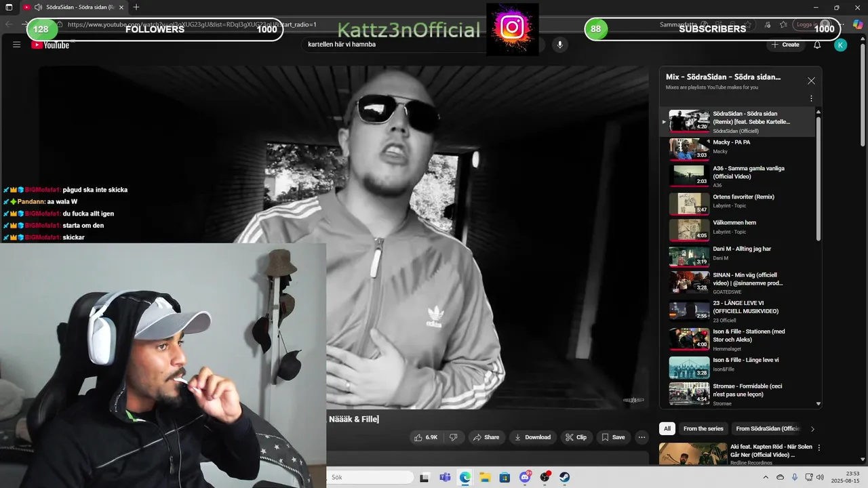868x488 pixels.
Task: Open Microsoft Teams from the taskbar
Action: [445, 477]
